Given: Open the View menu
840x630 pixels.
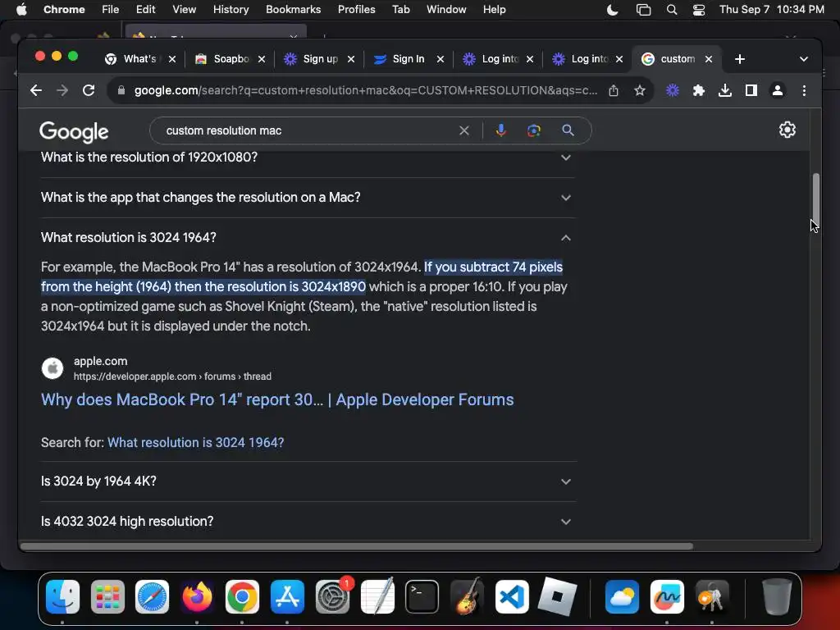Looking at the screenshot, I should [x=185, y=10].
